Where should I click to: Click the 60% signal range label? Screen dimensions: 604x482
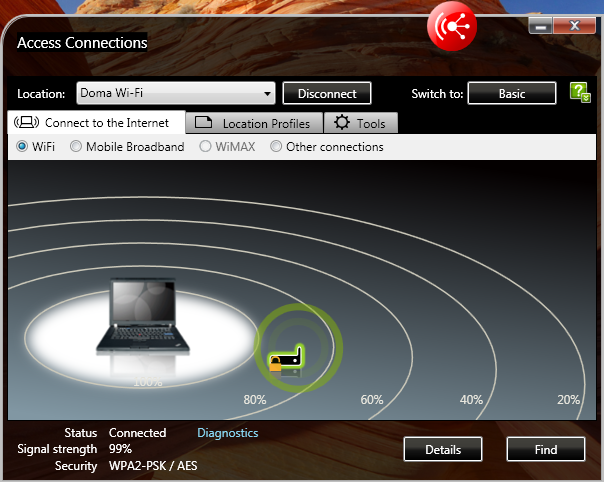(372, 400)
